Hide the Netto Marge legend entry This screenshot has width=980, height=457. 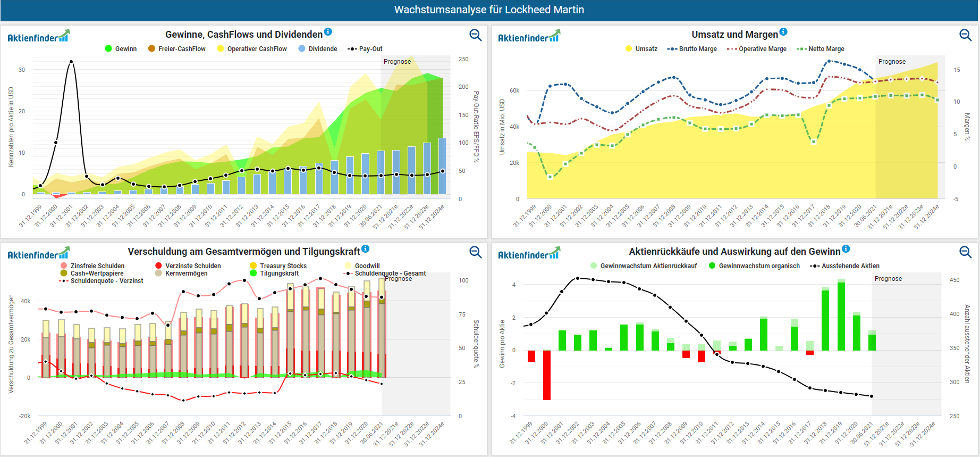click(821, 49)
